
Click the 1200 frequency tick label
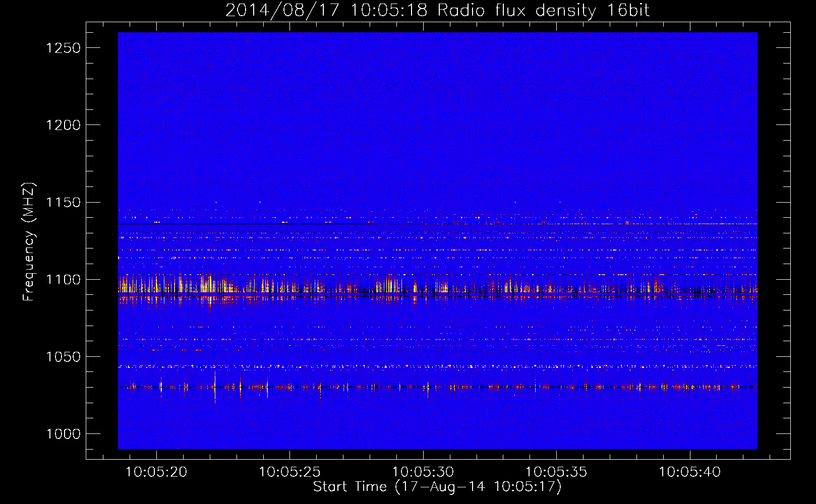tap(64, 125)
